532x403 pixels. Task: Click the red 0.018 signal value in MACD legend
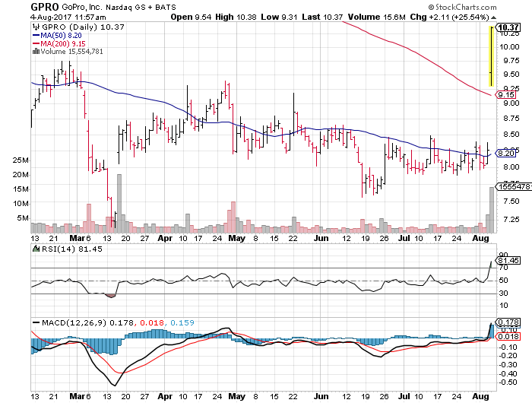pos(152,322)
